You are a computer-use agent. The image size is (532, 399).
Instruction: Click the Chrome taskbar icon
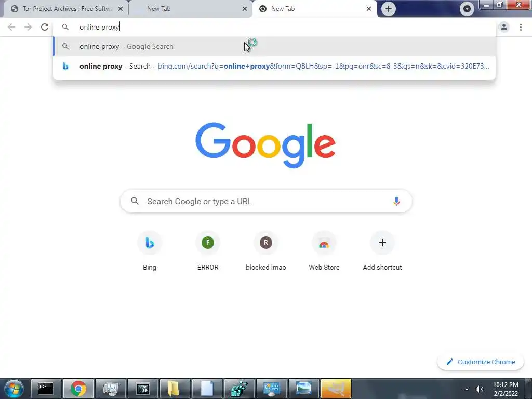(x=78, y=389)
